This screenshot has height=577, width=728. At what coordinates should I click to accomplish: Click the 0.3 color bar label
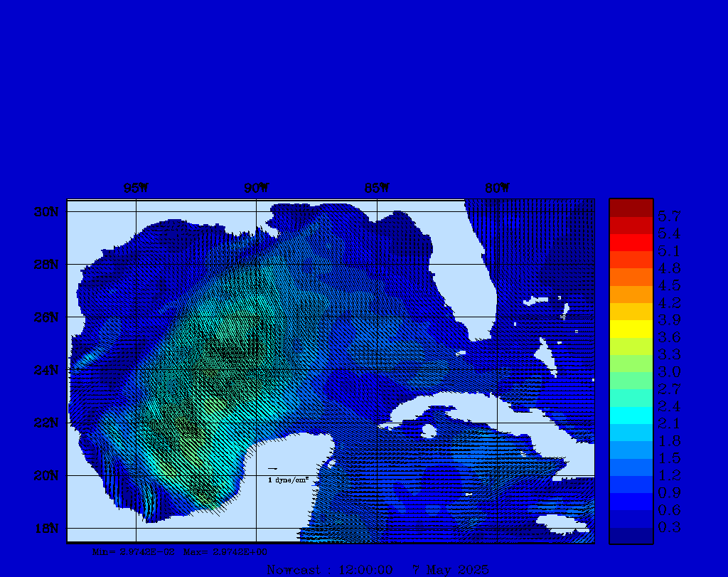click(669, 528)
